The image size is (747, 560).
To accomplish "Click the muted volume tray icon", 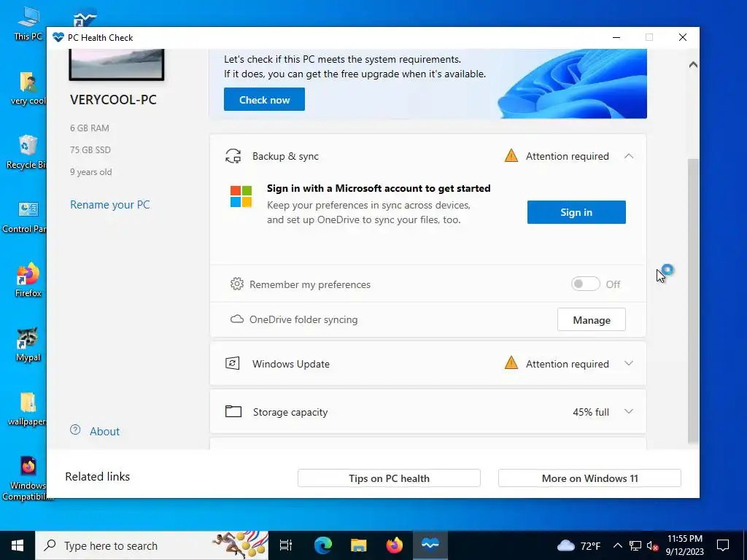I will [653, 545].
